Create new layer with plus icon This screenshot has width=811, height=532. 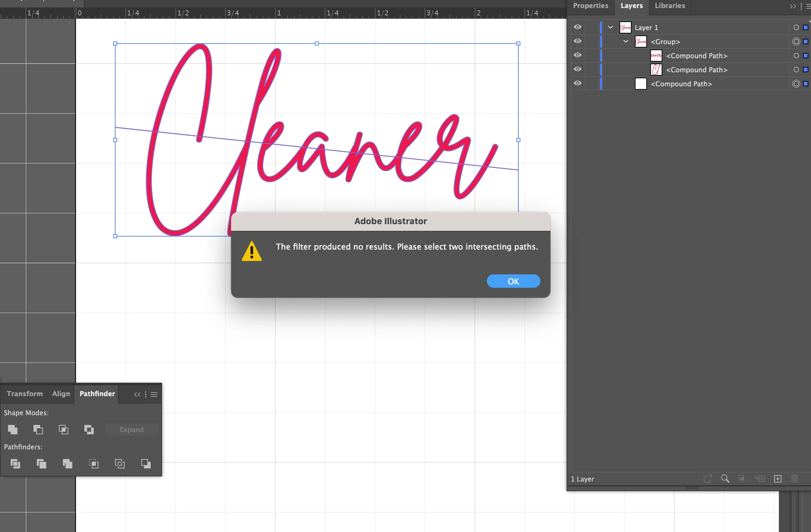point(778,478)
